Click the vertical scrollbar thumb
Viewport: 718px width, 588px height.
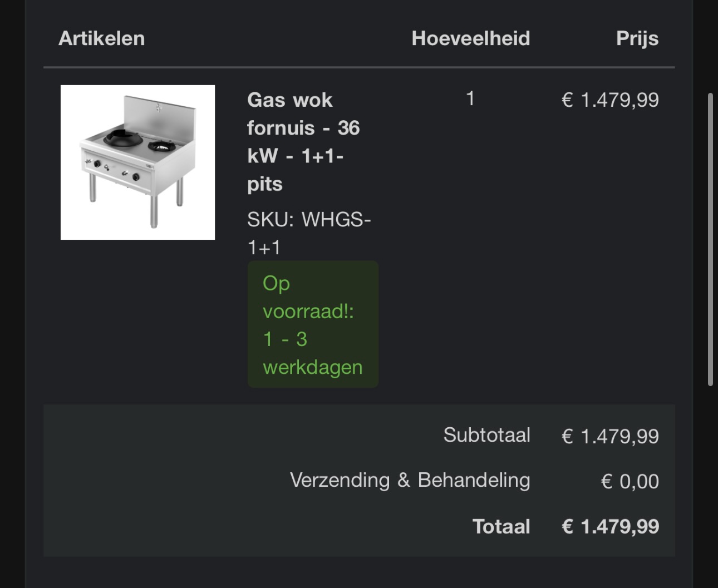pyautogui.click(x=710, y=239)
